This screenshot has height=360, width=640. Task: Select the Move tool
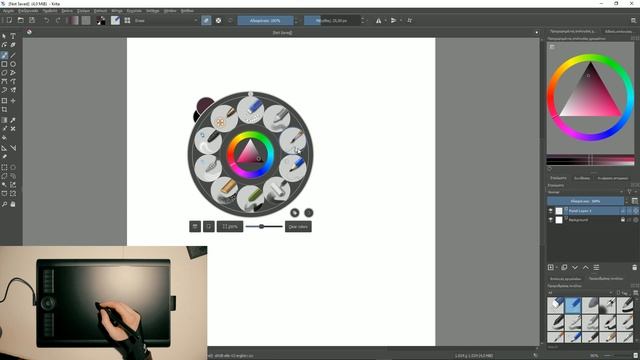(13, 100)
